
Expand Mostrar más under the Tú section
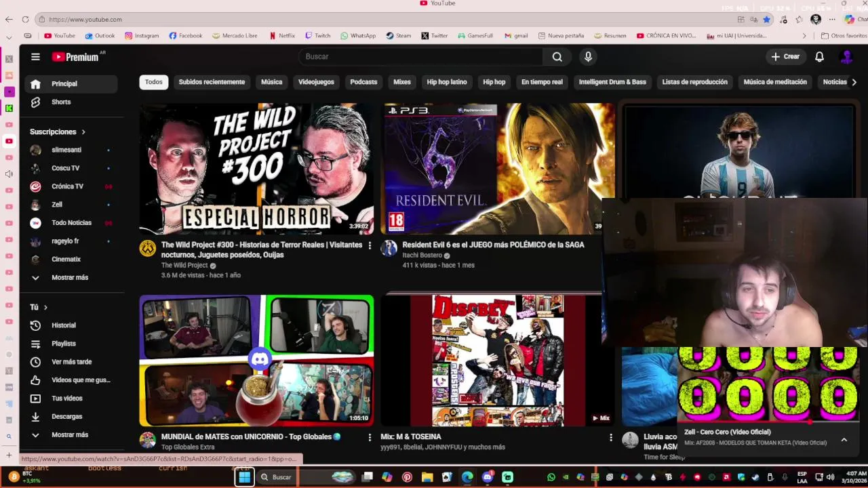[71, 435]
